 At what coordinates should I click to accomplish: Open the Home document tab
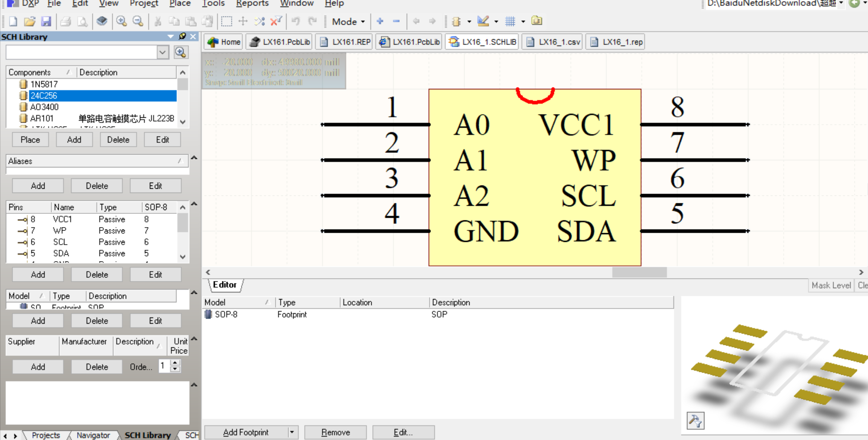tap(224, 42)
